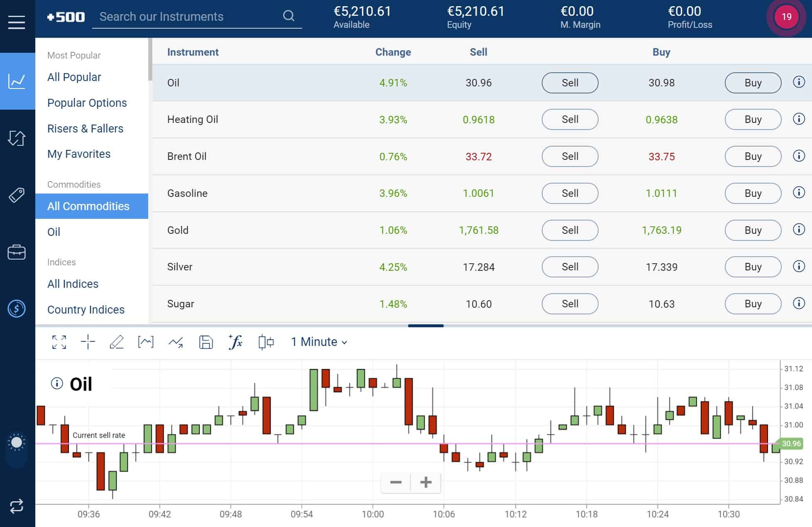
Task: Open the positions checklist sidebar icon
Action: point(17,138)
